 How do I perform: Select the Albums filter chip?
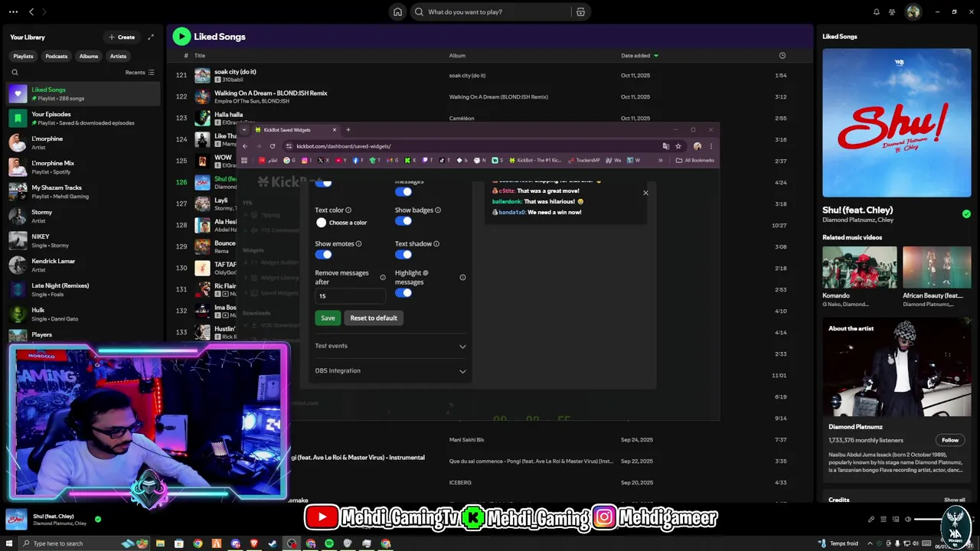pyautogui.click(x=89, y=56)
